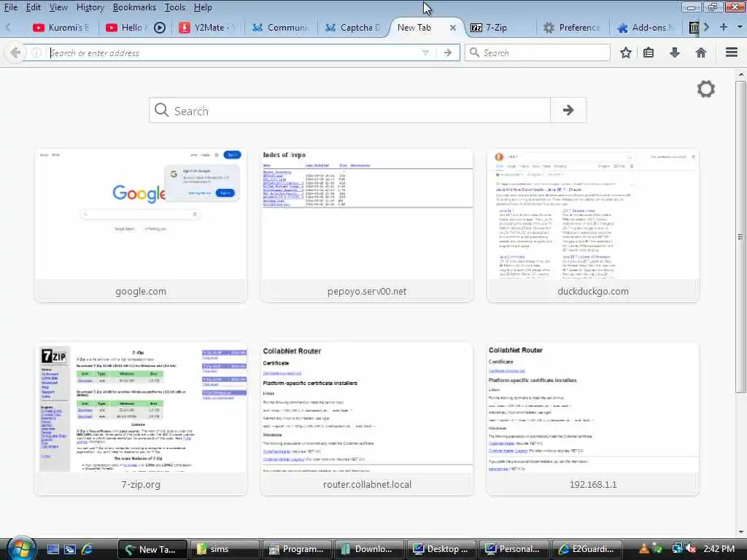Open the Help menu

(x=203, y=7)
